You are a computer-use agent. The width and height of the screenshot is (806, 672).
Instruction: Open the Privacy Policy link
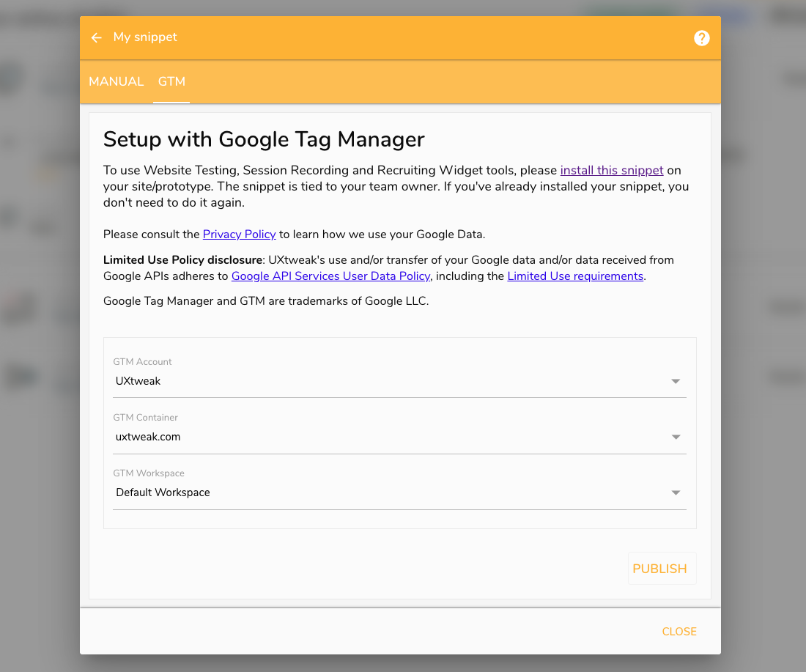(239, 235)
